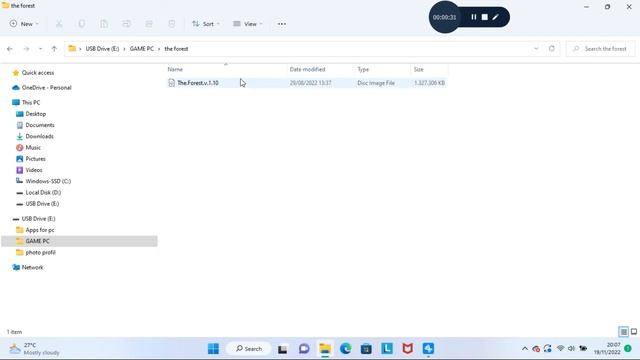This screenshot has height=360, width=640.
Task: Open the blue screen recorder taskbar app
Action: 428,349
